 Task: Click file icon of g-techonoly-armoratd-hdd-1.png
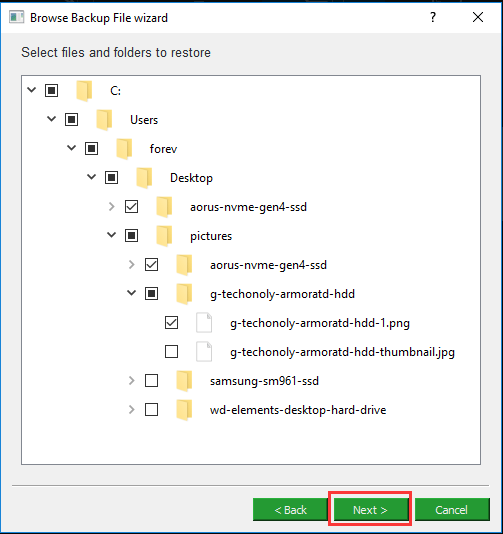pyautogui.click(x=204, y=323)
